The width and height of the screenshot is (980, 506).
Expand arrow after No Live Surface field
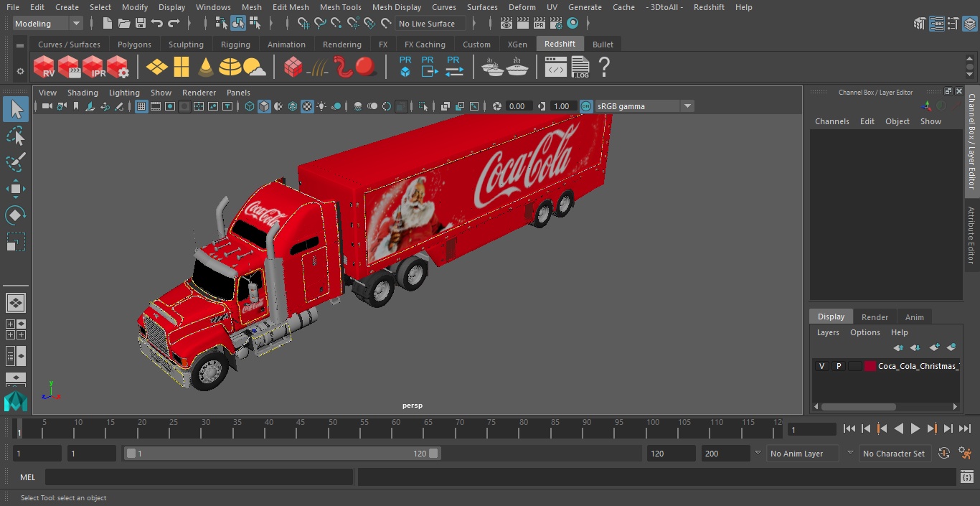[474, 24]
